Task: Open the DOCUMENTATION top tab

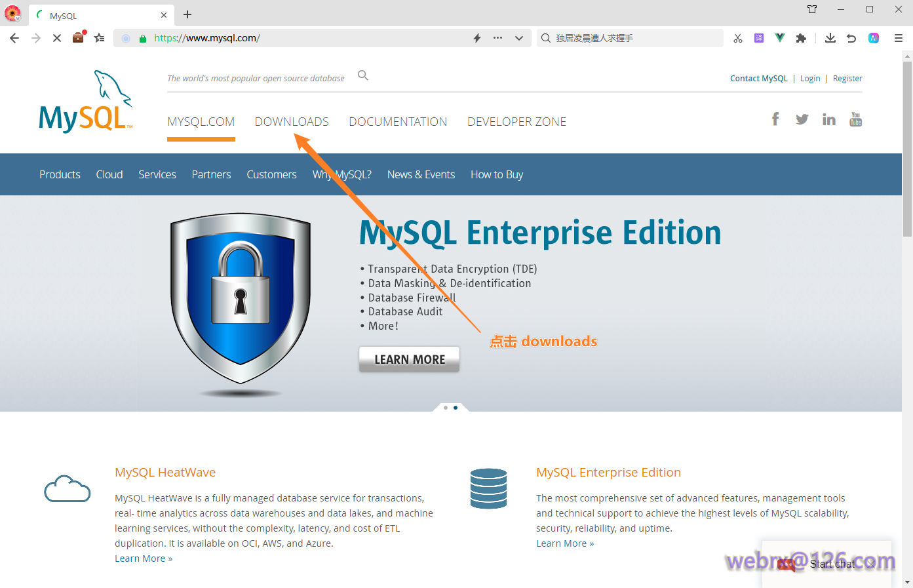Action: coord(398,122)
